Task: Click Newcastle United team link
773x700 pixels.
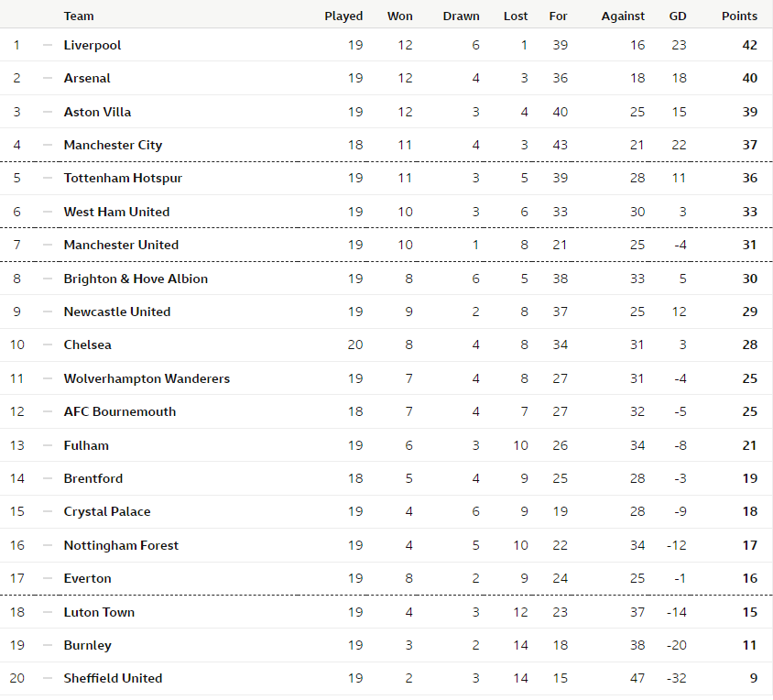Action: 117,312
